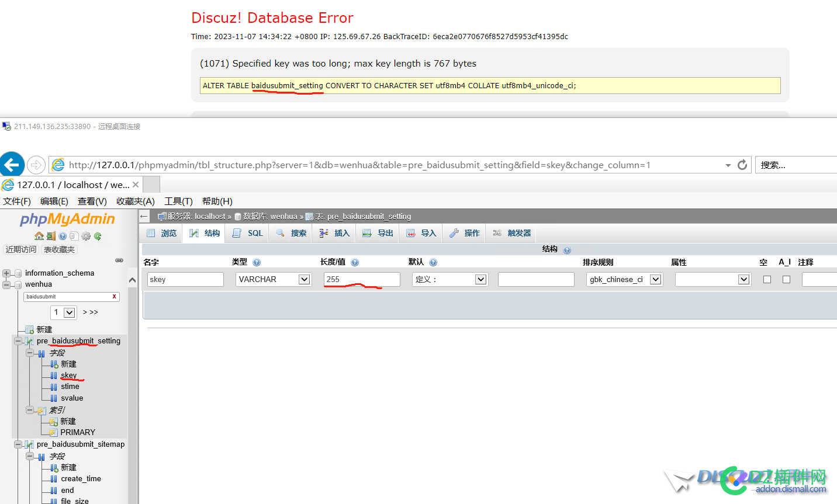
Task: Open the phpMyAdmin documentation question-mark icon
Action: pos(63,236)
